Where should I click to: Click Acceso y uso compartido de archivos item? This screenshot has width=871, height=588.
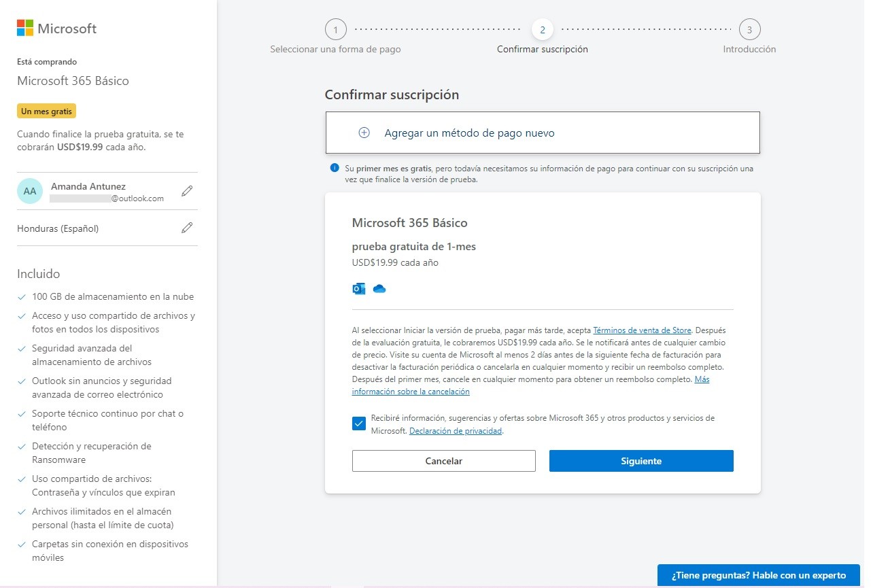(114, 323)
